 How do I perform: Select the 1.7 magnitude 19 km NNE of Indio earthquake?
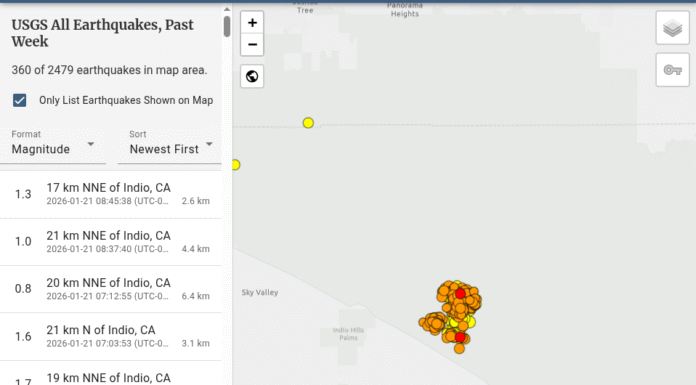click(111, 373)
